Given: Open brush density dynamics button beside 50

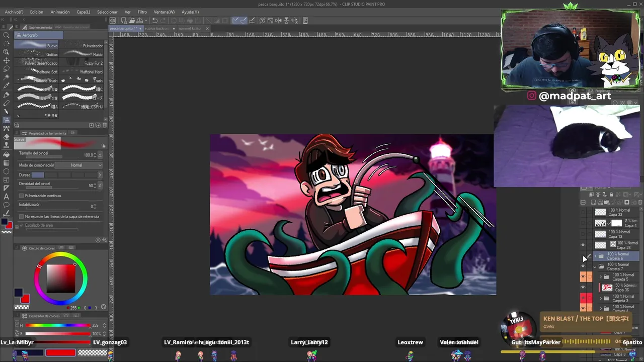Looking at the screenshot, I should (x=100, y=186).
